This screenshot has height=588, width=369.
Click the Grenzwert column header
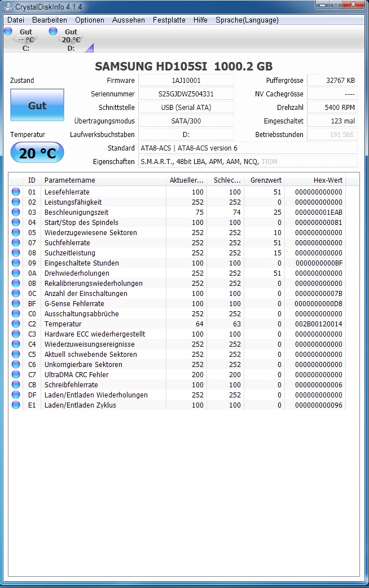(x=264, y=180)
